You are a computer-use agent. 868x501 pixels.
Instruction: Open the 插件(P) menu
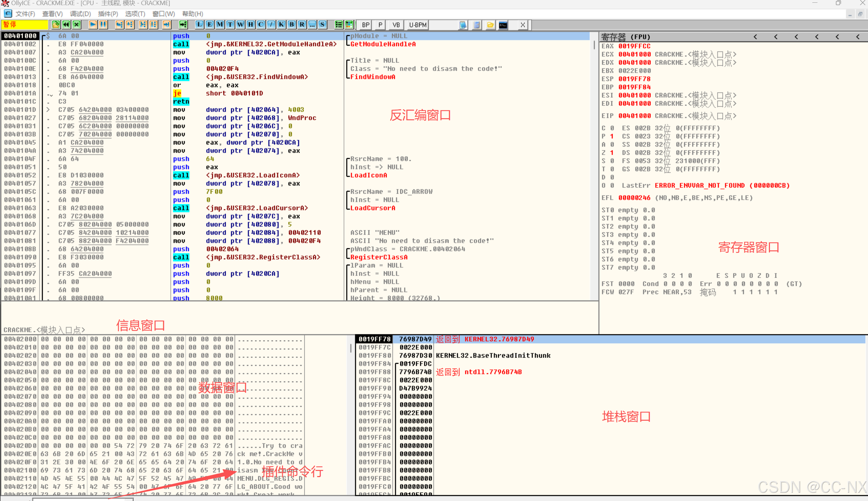click(x=108, y=14)
